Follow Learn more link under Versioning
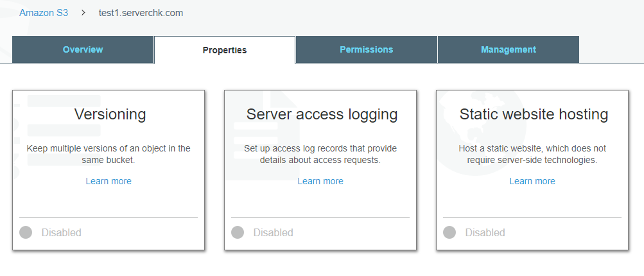The height and width of the screenshot is (276, 644). tap(109, 181)
